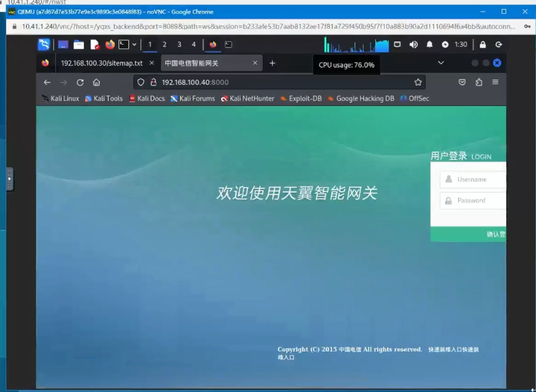Open the Kali Forums bookmark
This screenshot has height=392, width=536.
193,99
